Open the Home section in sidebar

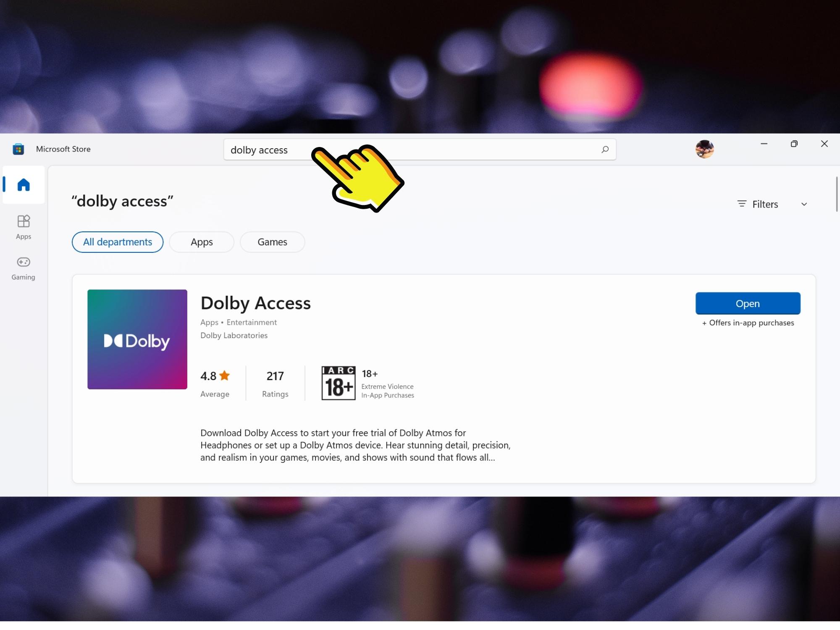click(24, 185)
